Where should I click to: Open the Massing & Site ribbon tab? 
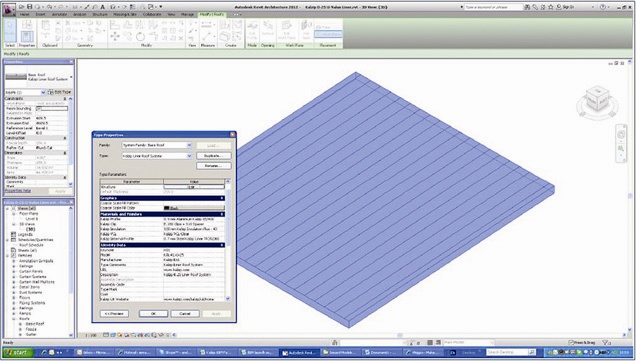point(125,15)
